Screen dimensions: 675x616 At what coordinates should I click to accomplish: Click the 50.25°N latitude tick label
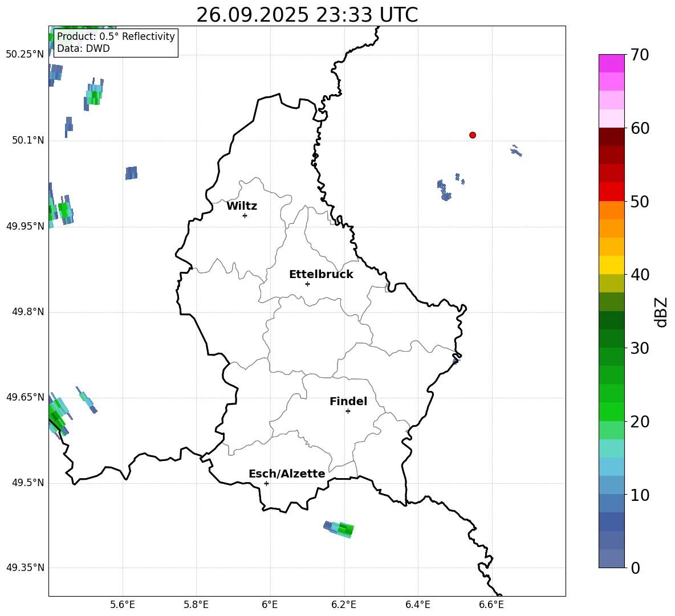point(25,55)
